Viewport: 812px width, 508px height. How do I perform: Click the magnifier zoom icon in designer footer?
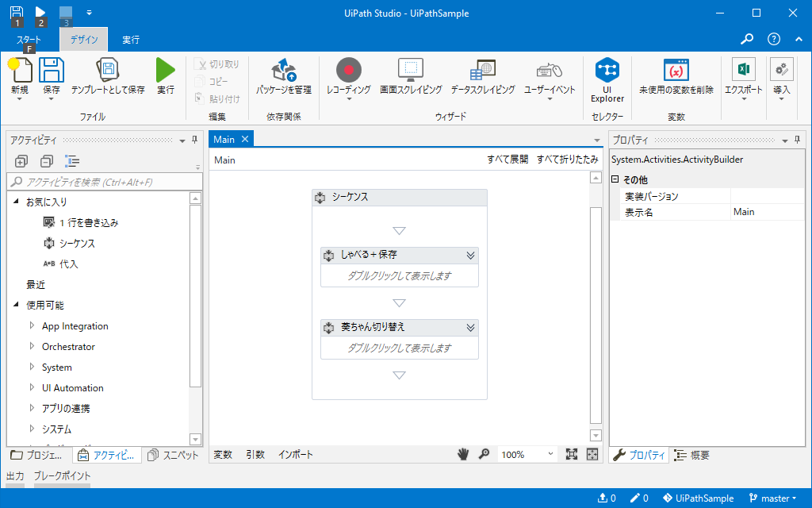point(484,454)
